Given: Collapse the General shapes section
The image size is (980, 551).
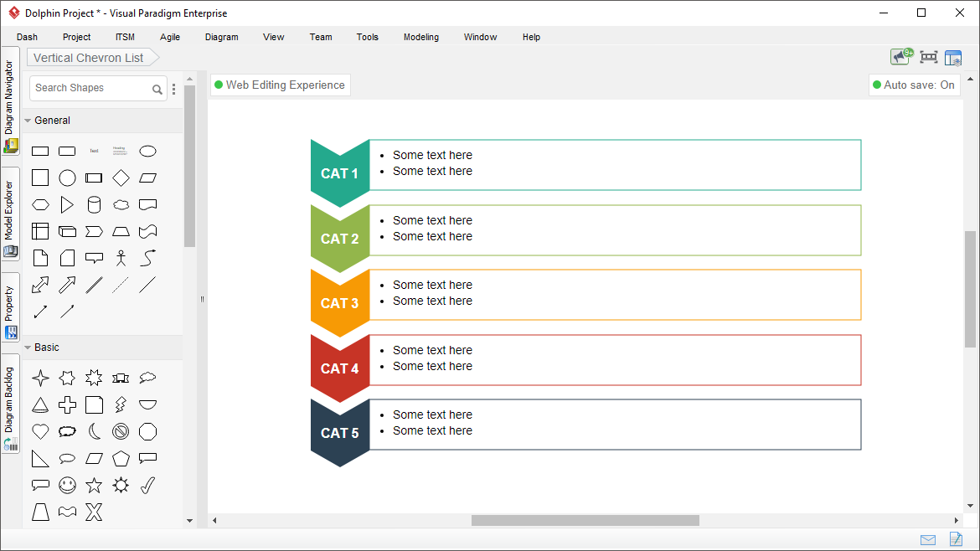Looking at the screenshot, I should pyautogui.click(x=28, y=121).
